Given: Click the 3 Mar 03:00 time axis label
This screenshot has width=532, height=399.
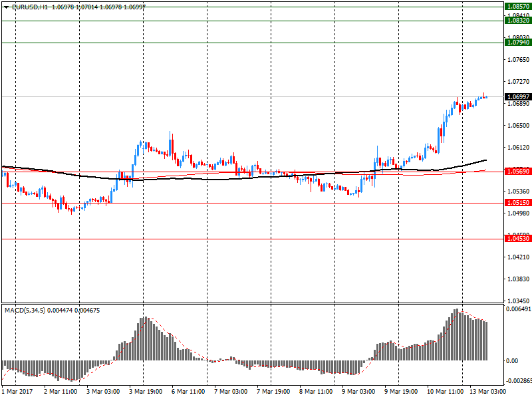Looking at the screenshot, I should point(103,392).
